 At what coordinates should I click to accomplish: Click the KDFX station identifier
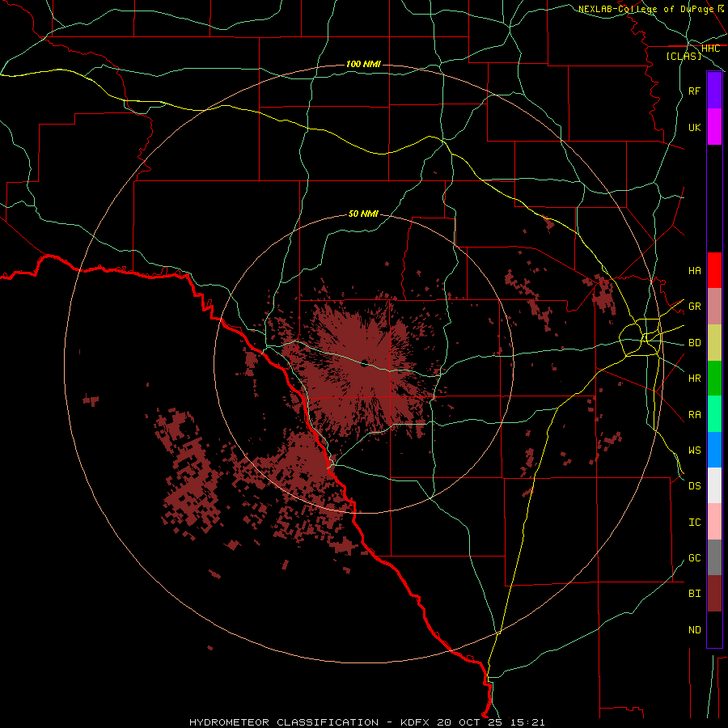point(416,722)
